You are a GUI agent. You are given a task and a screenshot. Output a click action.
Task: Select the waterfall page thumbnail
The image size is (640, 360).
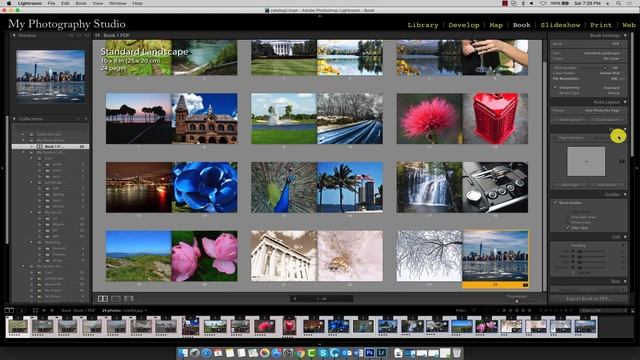pyautogui.click(x=429, y=187)
